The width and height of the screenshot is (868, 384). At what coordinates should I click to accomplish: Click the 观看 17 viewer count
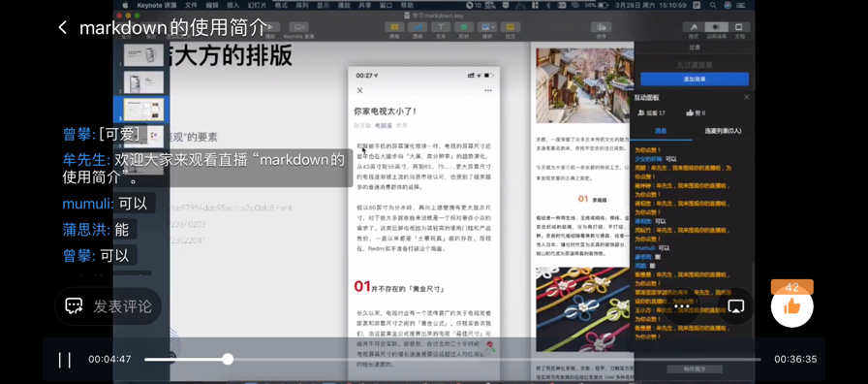652,113
